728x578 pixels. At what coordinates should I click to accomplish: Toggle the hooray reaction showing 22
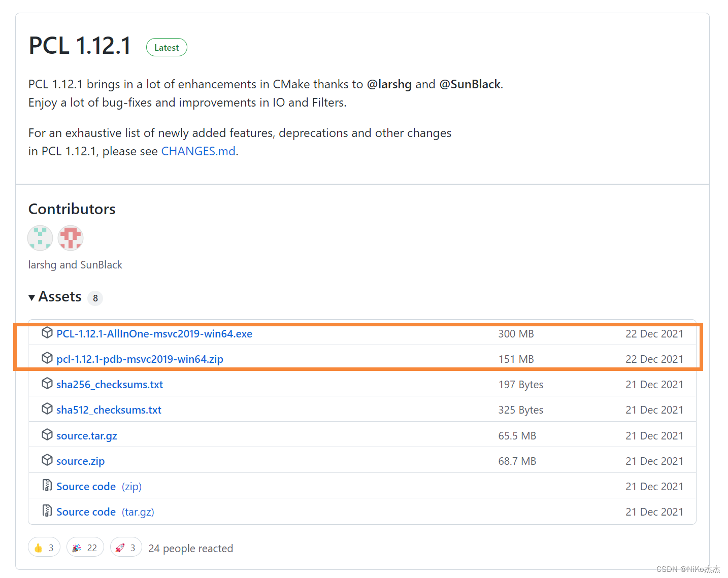85,547
